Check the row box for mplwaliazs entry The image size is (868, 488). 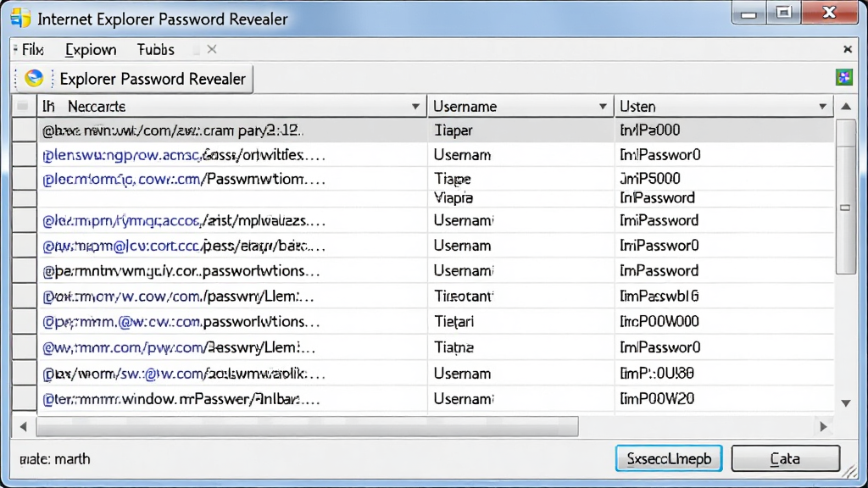coord(25,220)
